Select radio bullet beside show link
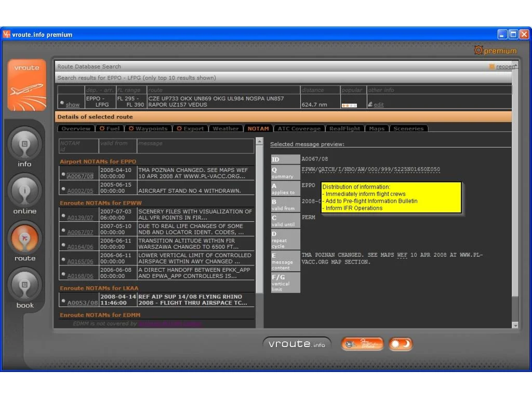The image size is (532, 399). [x=62, y=102]
